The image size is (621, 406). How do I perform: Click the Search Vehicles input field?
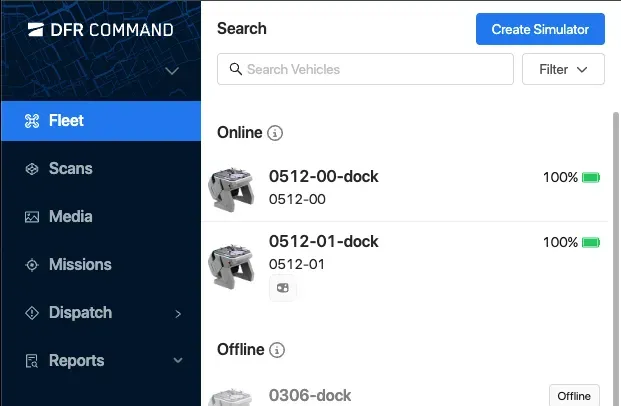(365, 70)
